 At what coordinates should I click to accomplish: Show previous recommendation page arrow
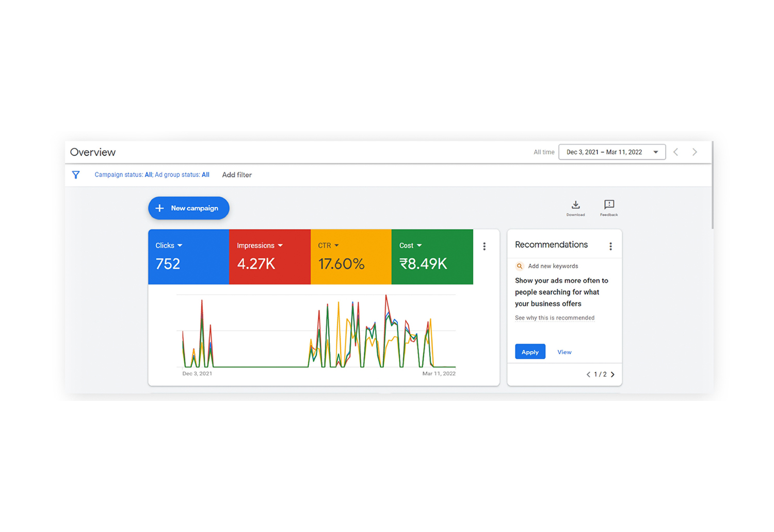(588, 375)
